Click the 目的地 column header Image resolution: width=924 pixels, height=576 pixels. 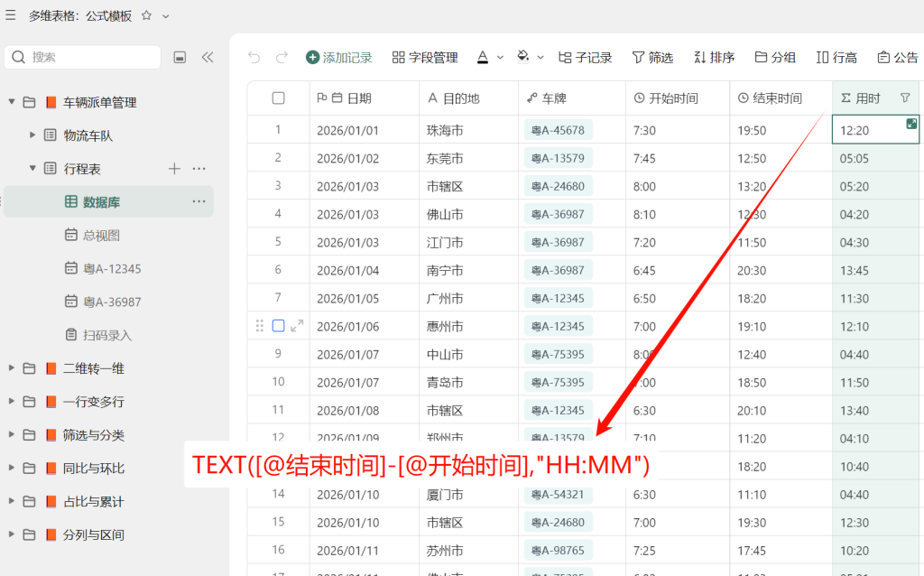468,98
